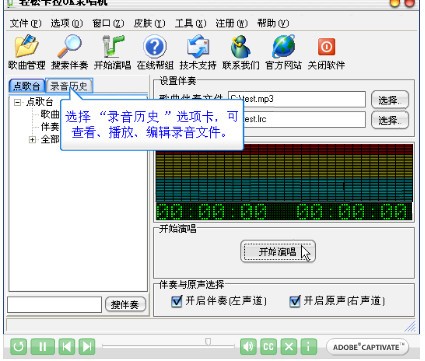
Task: Open the 注册 menu
Action: (232, 23)
